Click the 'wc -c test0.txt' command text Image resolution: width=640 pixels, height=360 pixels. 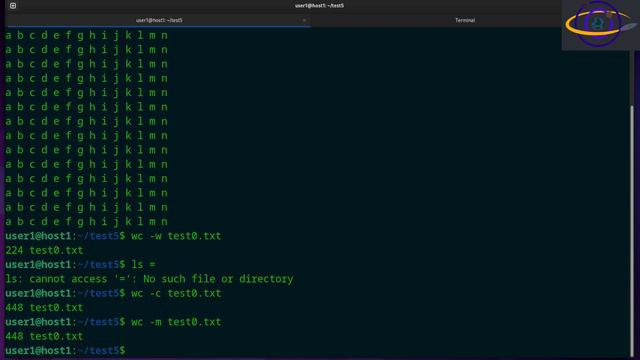(176, 293)
